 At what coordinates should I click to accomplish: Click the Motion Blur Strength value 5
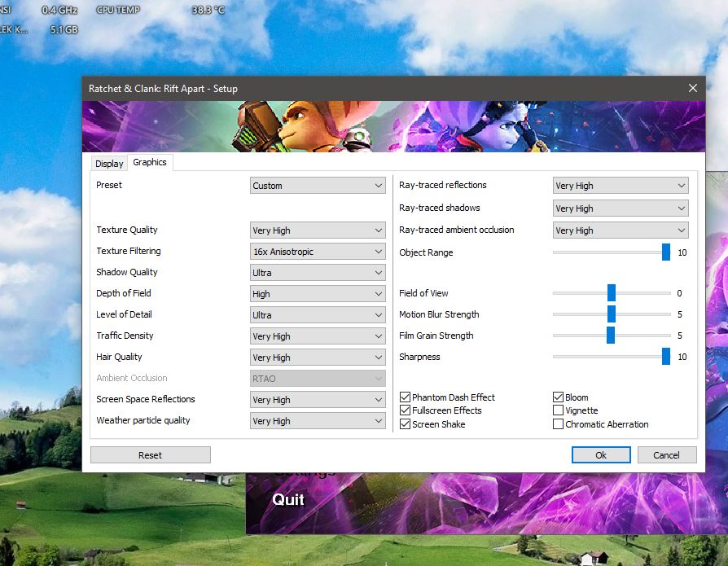pos(680,314)
